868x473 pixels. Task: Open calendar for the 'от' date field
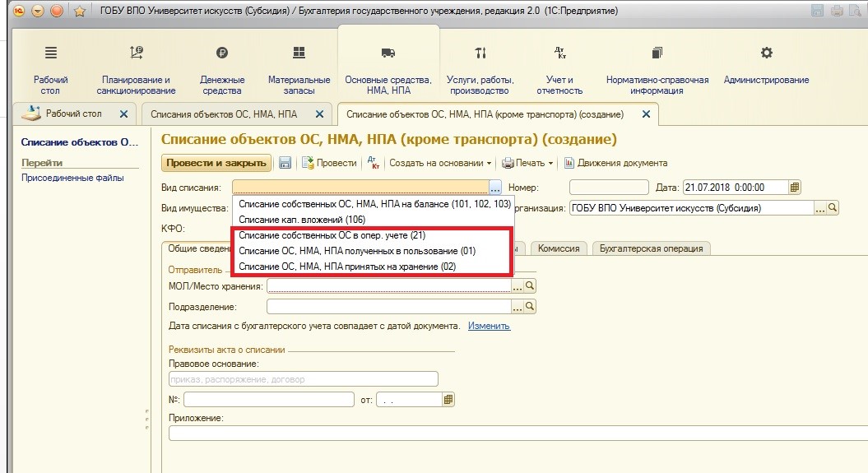click(x=448, y=399)
